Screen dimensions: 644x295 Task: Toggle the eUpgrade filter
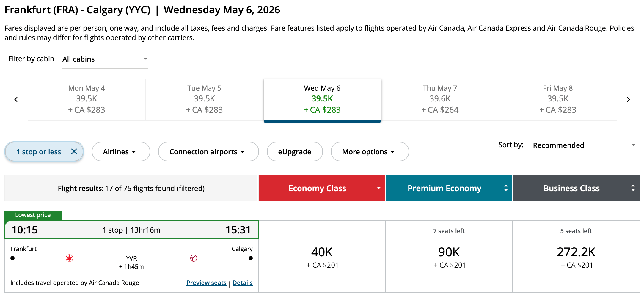point(295,152)
